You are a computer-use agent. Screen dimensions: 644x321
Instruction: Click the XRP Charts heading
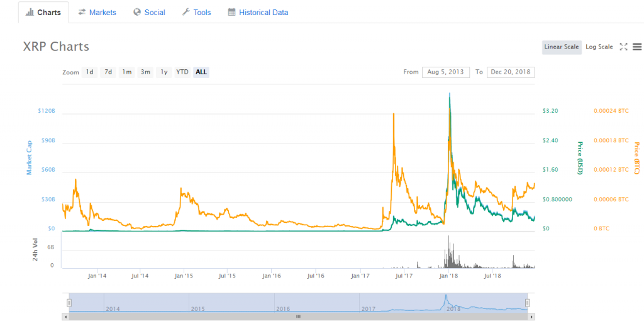[x=56, y=47]
